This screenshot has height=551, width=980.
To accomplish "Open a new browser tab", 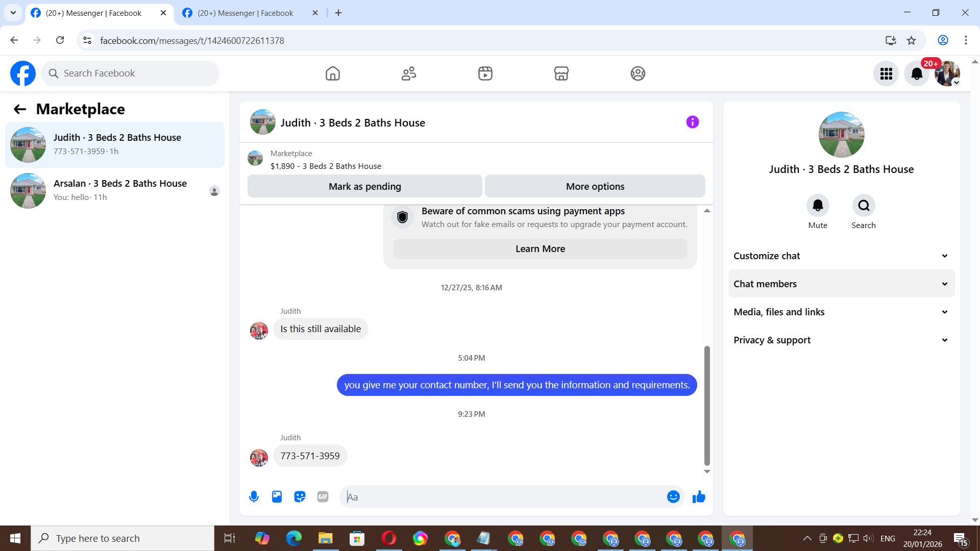I will click(338, 13).
